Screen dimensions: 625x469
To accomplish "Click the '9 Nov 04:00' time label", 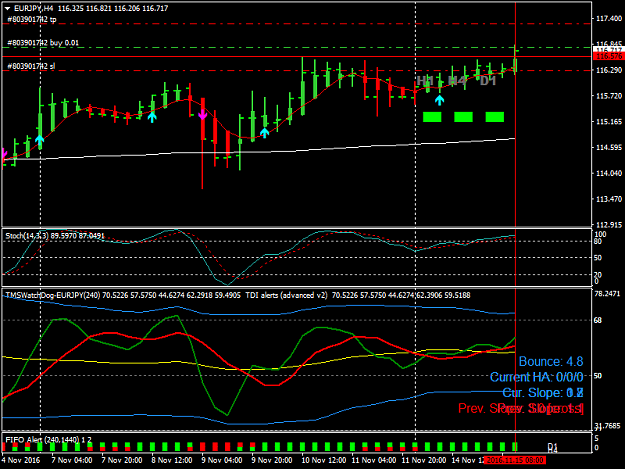I will point(222,460).
